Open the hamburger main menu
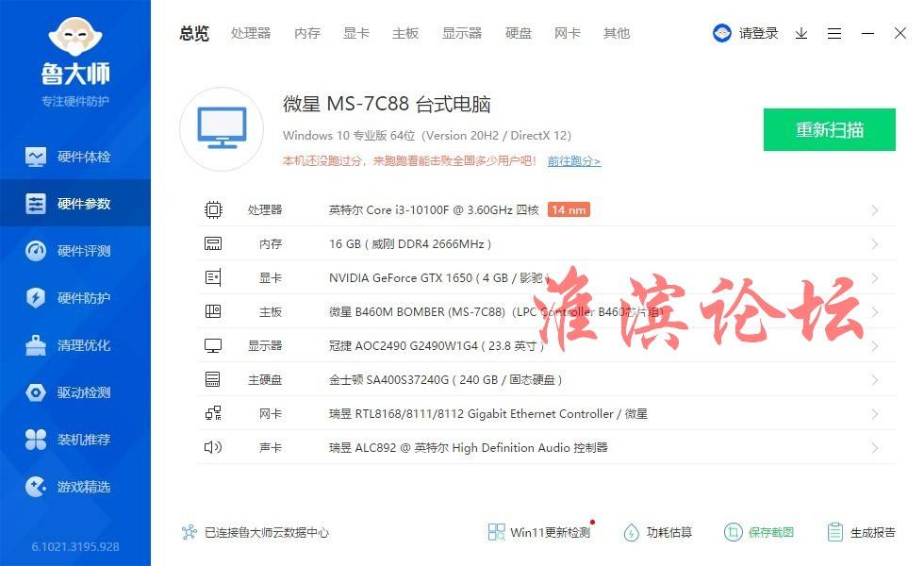The width and height of the screenshot is (924, 566). 834,34
